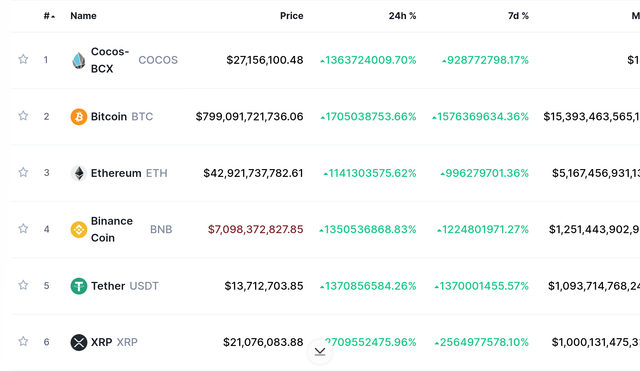Viewport: 640px width, 371px height.
Task: Open the Bitcoin BTC coin page link
Action: point(122,117)
